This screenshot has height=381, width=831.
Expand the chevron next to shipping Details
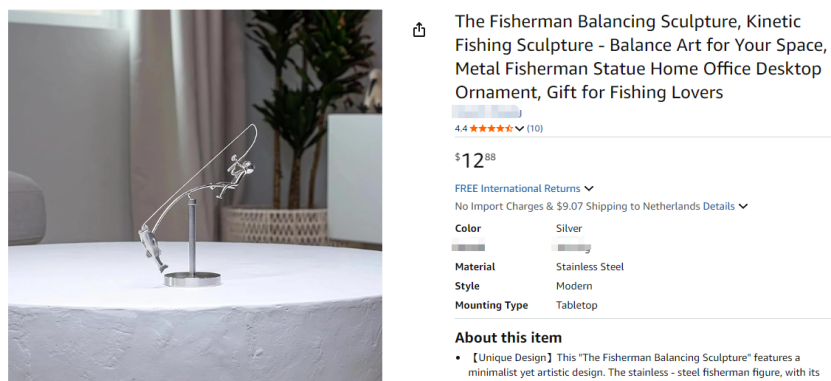click(743, 206)
